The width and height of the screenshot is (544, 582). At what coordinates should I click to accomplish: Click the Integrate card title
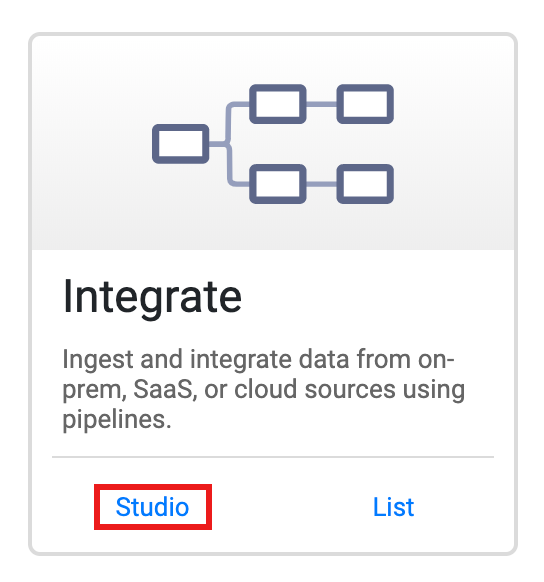click(152, 298)
